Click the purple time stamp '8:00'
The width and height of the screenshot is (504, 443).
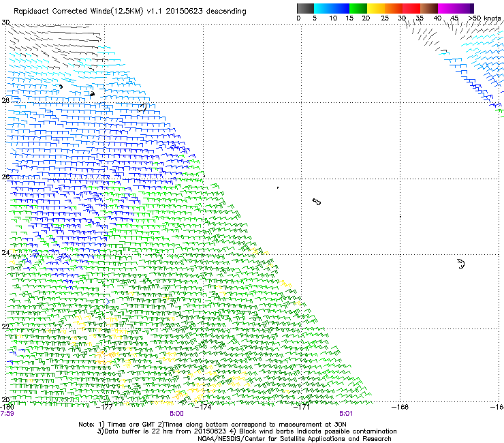(176, 414)
